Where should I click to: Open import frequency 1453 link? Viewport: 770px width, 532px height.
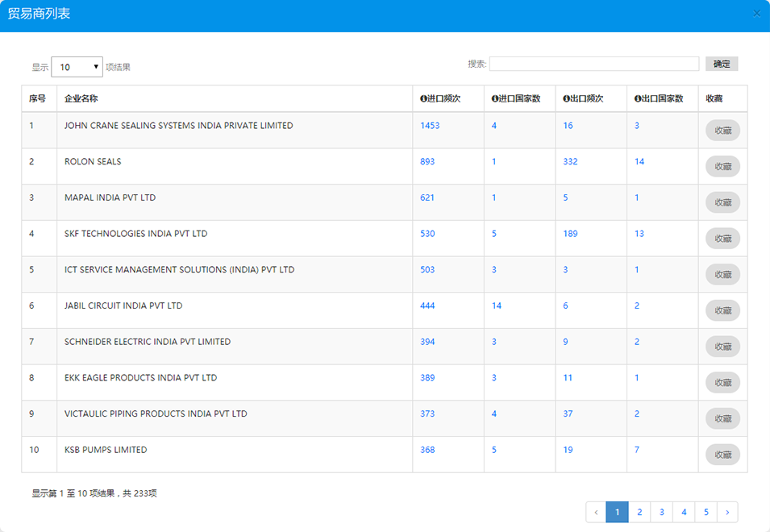[430, 126]
